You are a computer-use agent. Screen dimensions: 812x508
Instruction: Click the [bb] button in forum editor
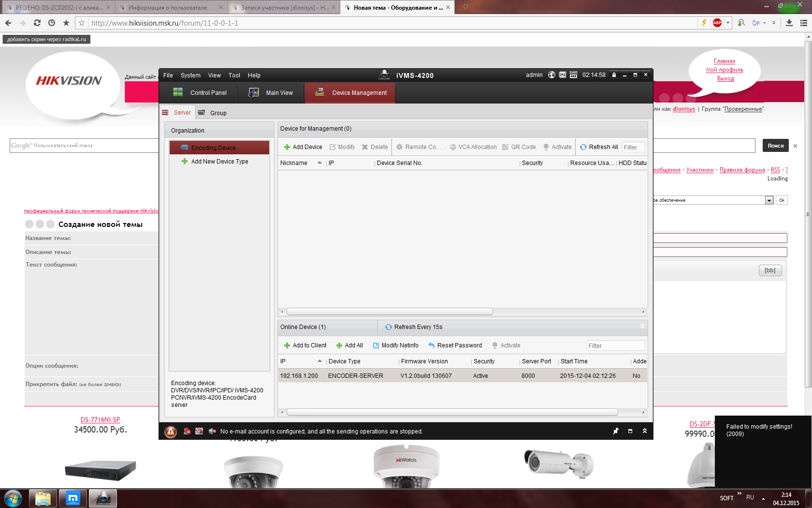[770, 270]
